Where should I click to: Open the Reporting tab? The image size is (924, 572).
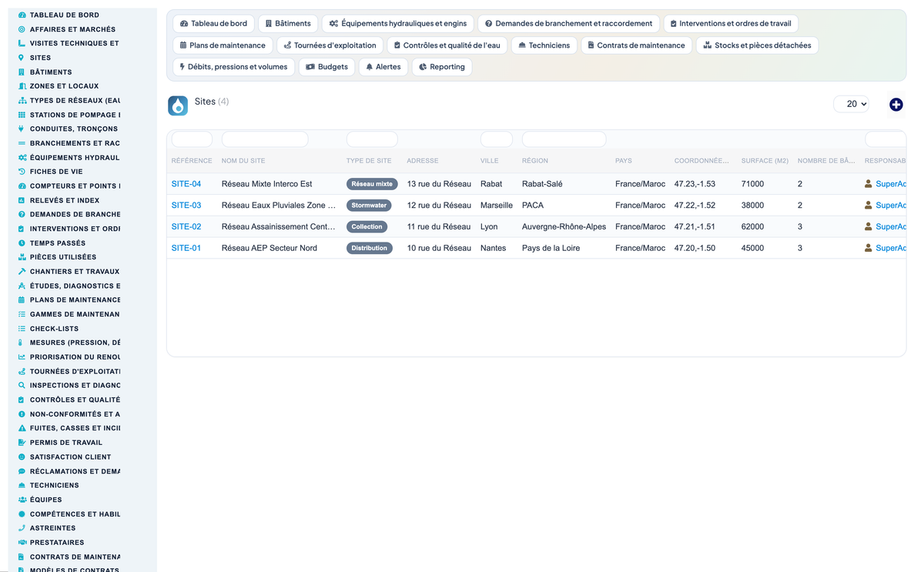click(442, 66)
